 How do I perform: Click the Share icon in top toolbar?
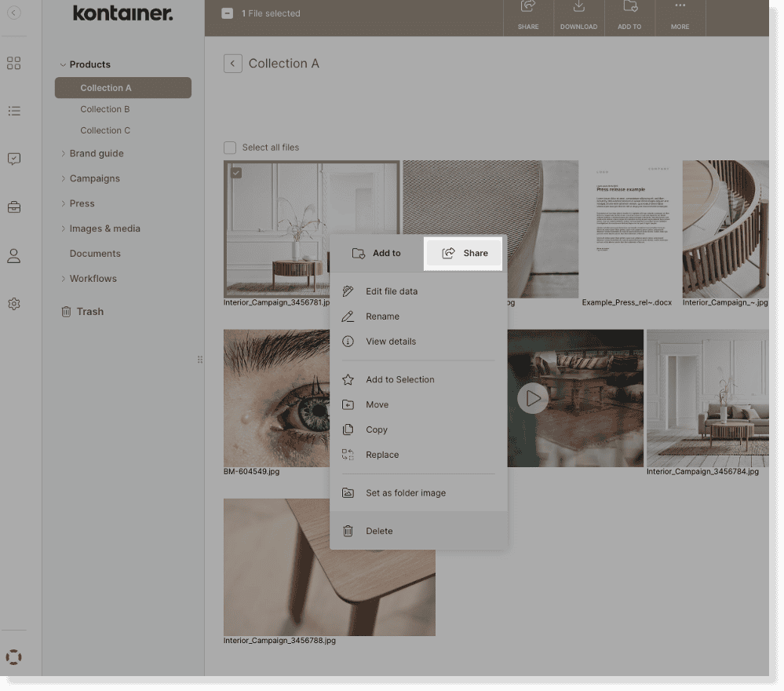528,8
